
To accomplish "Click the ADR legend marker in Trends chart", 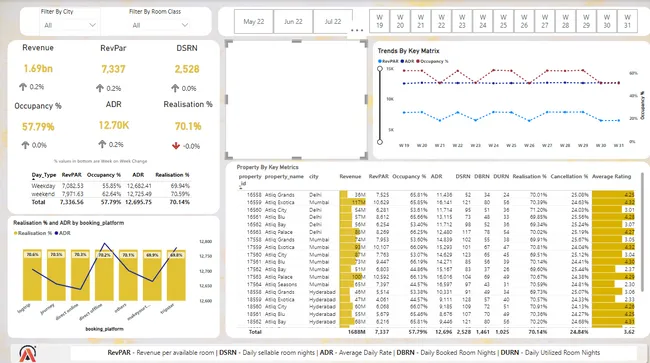I will 403,61.
